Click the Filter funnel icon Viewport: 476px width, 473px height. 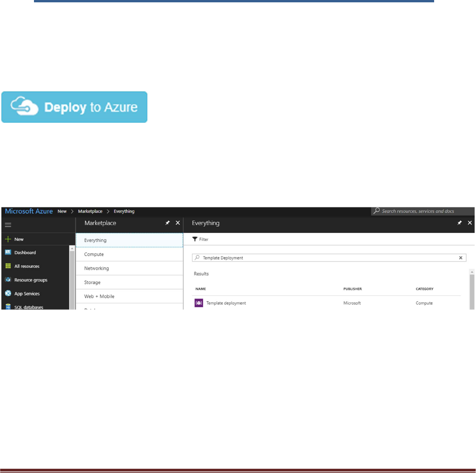(195, 239)
